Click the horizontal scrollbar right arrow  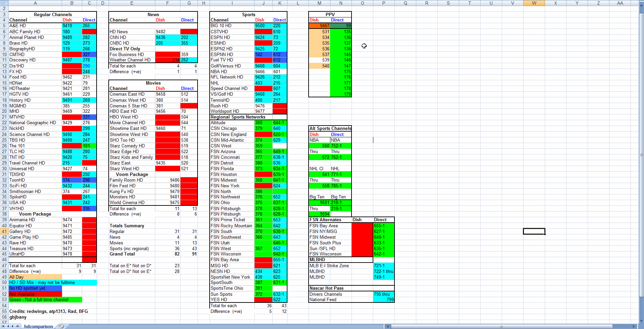[634, 326]
